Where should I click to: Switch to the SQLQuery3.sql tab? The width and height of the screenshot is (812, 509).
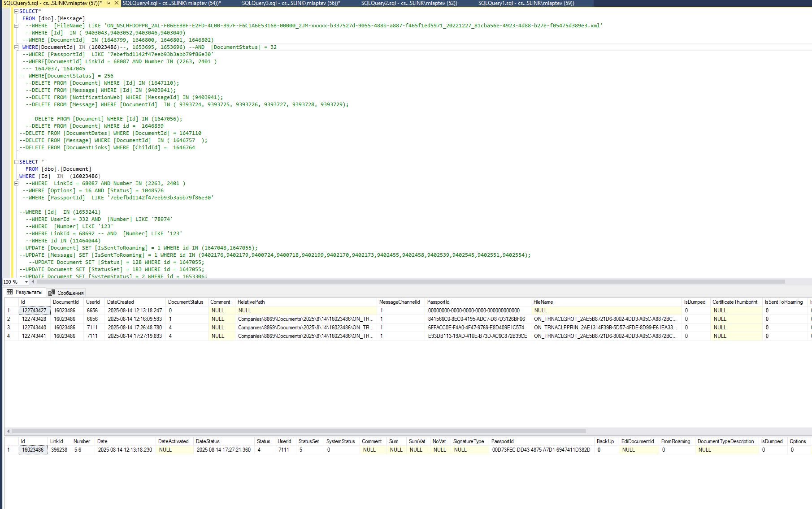(x=291, y=3)
